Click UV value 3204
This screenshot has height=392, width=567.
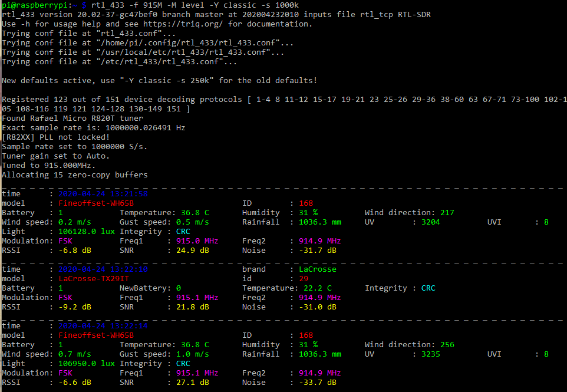(431, 222)
